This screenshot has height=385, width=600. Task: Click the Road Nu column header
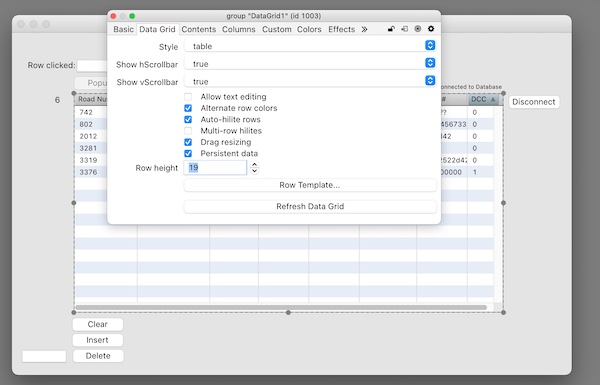(x=91, y=100)
